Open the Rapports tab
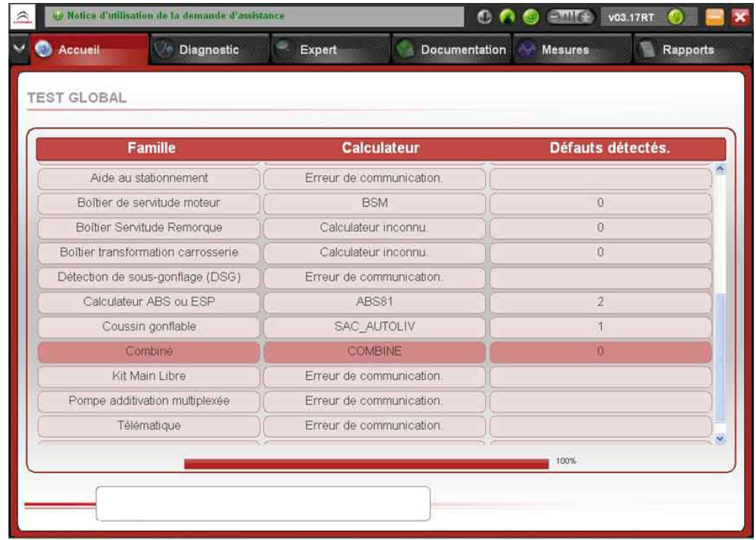The height and width of the screenshot is (540, 756). pyautogui.click(x=694, y=49)
